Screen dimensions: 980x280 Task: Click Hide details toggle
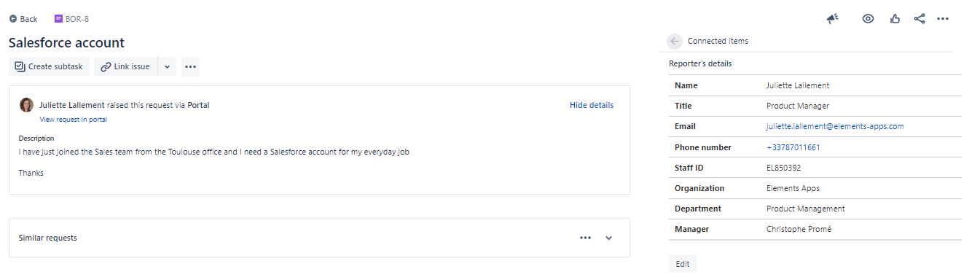click(592, 105)
